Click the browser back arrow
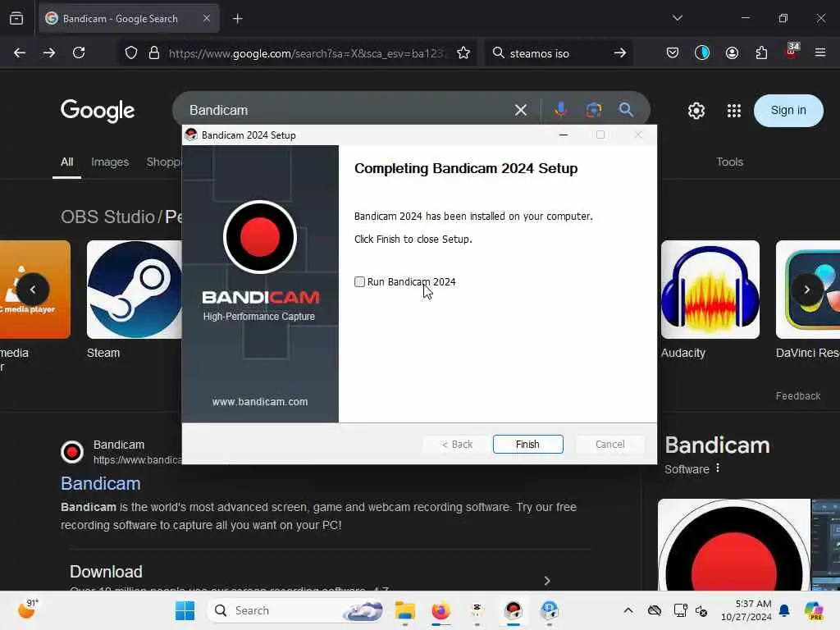The width and height of the screenshot is (840, 630). [x=20, y=53]
